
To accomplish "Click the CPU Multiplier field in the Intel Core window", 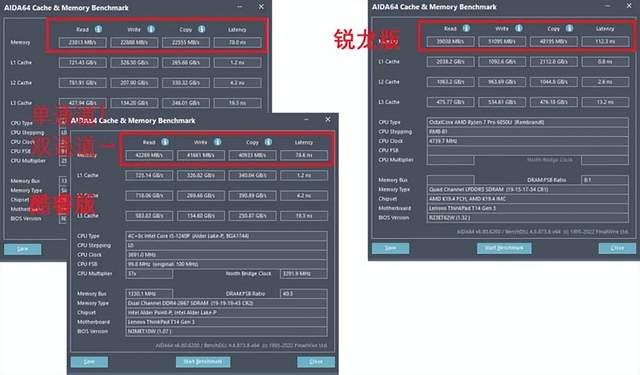I will [x=149, y=274].
